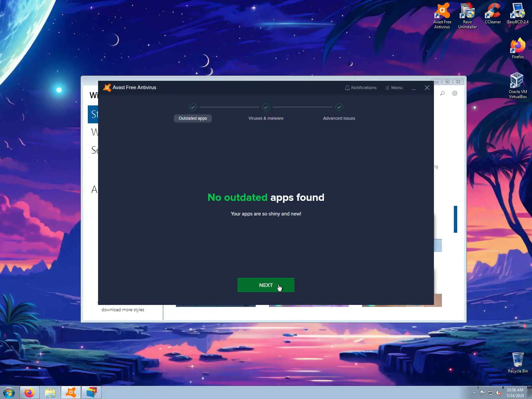Click 'No outdated apps found' heading
532x399 pixels.
(266, 198)
